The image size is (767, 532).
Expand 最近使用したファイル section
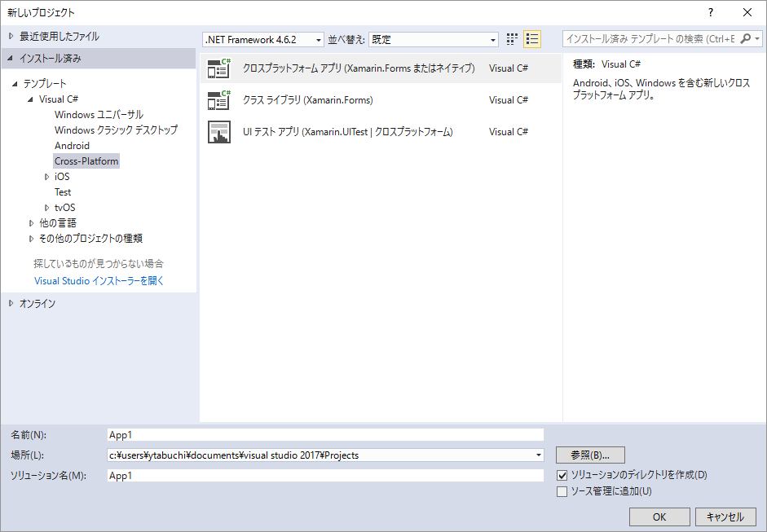click(x=11, y=36)
